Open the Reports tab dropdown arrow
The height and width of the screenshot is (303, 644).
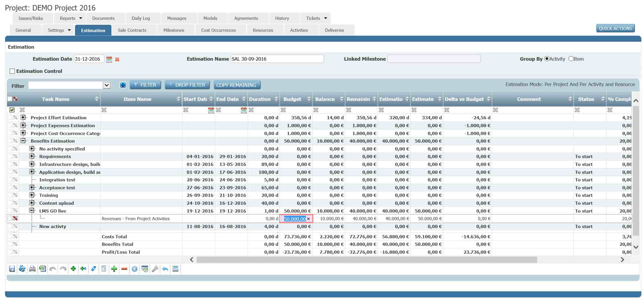coord(81,18)
